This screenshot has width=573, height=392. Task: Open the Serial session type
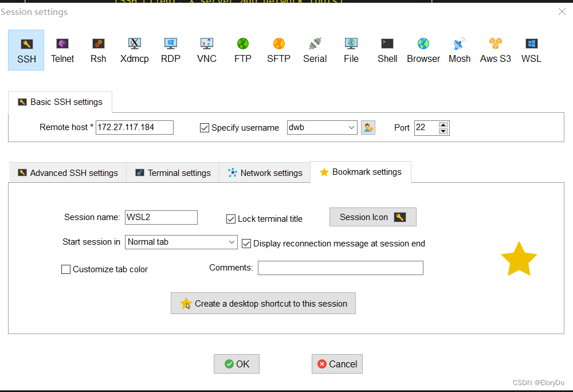tap(315, 50)
